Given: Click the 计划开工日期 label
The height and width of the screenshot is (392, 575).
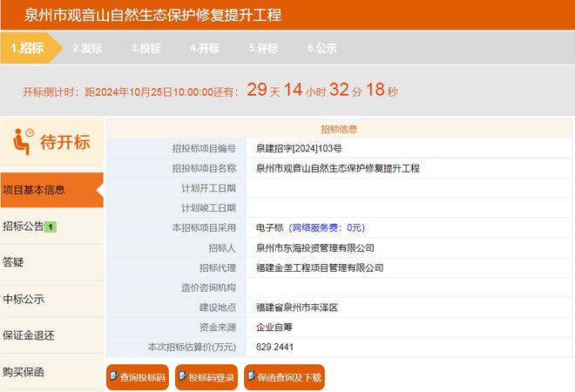Looking at the screenshot, I should [x=208, y=188].
